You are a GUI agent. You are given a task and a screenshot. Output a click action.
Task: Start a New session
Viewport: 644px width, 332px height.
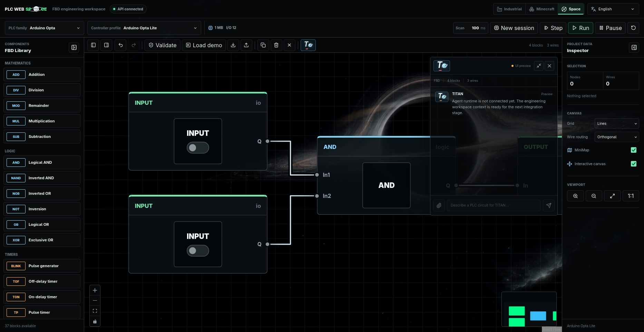[x=514, y=28]
